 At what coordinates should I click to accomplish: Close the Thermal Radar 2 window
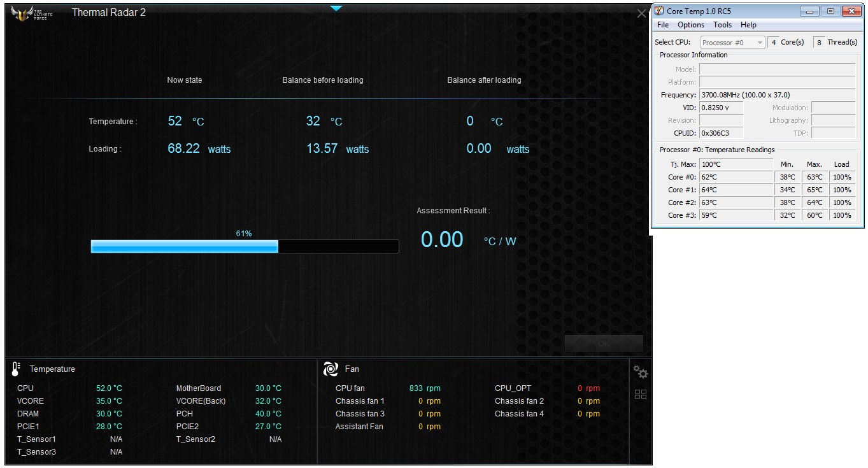[x=641, y=14]
